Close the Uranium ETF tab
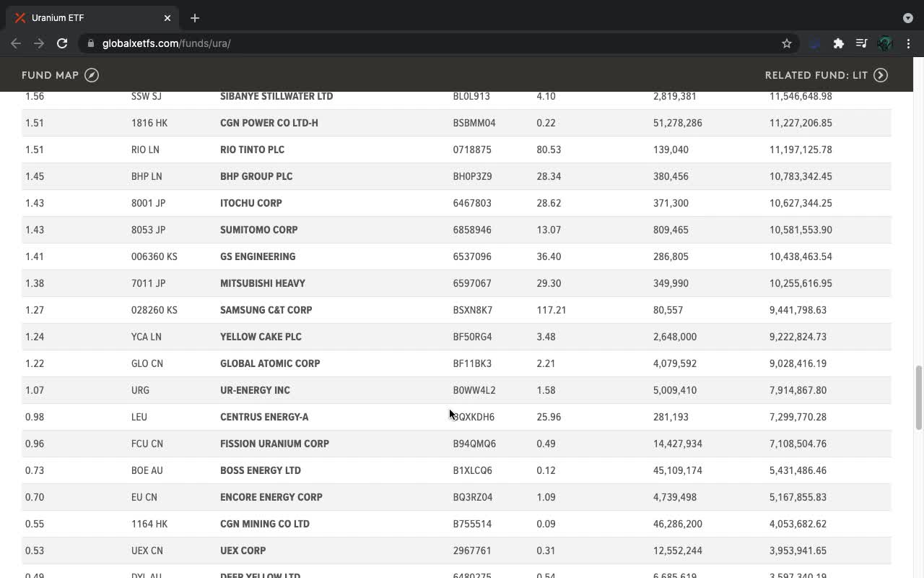 click(167, 18)
